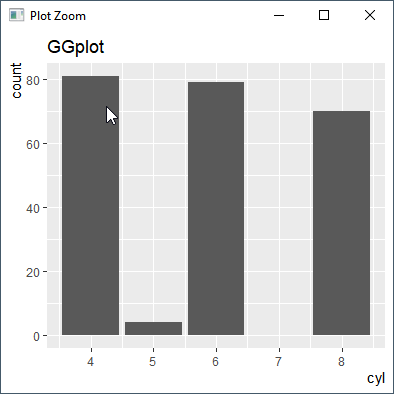The width and height of the screenshot is (394, 394).
Task: Select the bar for cyl 4
Action: click(90, 205)
